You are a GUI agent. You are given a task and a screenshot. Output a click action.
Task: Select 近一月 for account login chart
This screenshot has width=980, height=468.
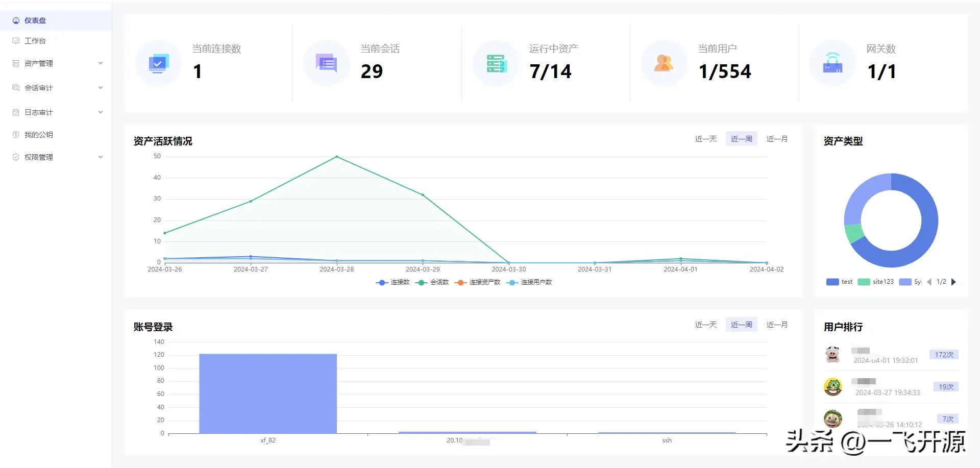(776, 325)
